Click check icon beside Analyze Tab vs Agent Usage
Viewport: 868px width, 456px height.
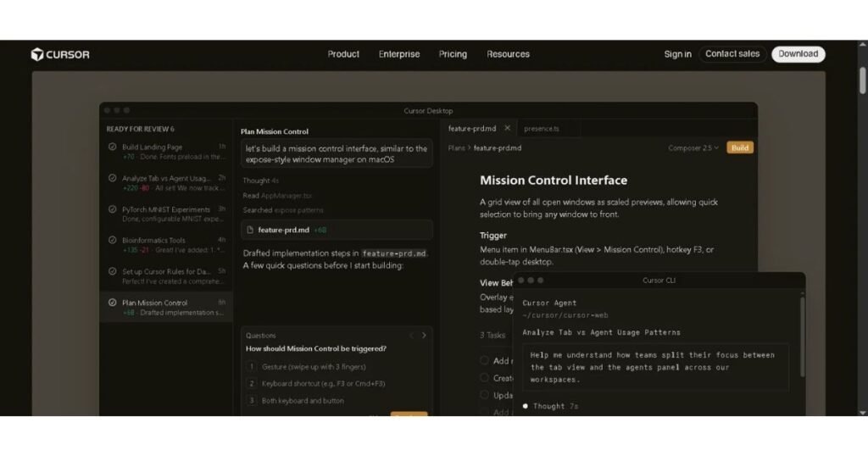tap(113, 178)
